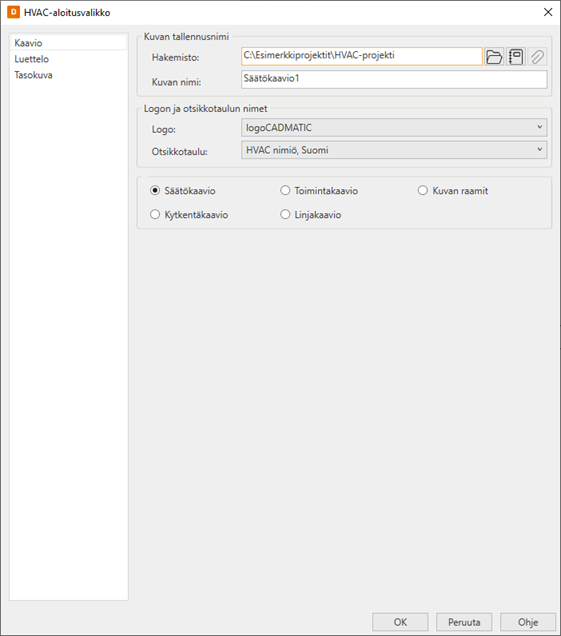
Task: Open help with the Ohje button
Action: [x=528, y=622]
